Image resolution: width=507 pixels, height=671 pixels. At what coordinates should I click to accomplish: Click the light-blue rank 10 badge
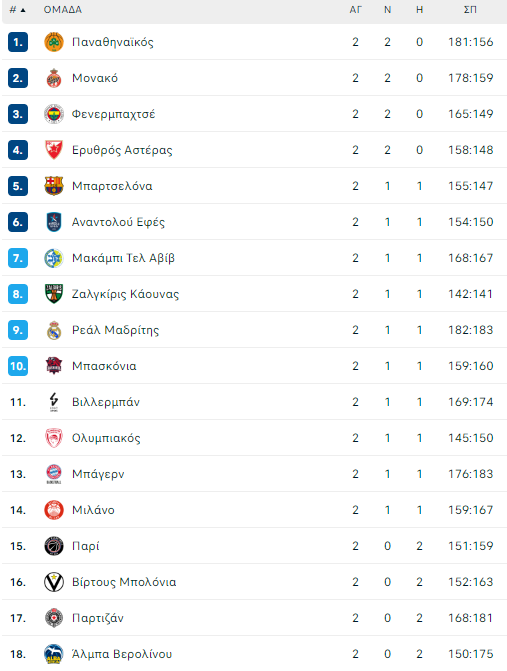tap(18, 366)
